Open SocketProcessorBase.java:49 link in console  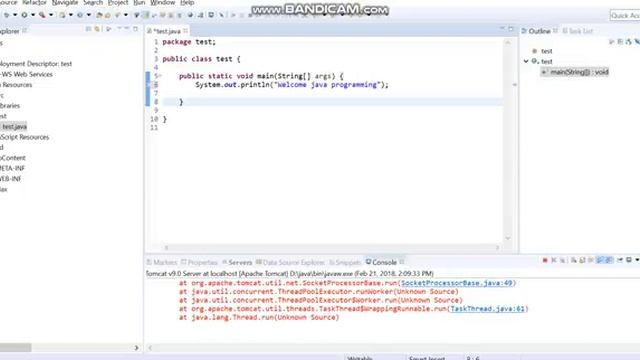click(x=456, y=283)
